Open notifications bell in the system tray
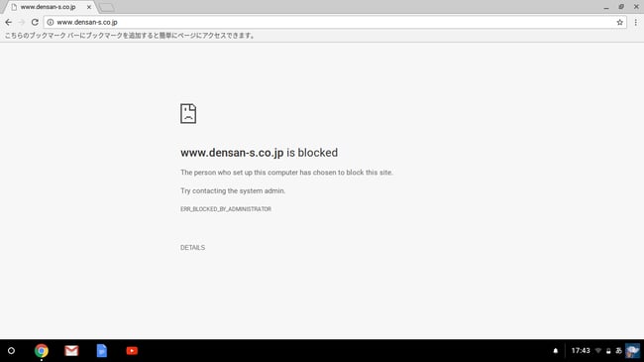The height and width of the screenshot is (362, 644). pos(555,351)
